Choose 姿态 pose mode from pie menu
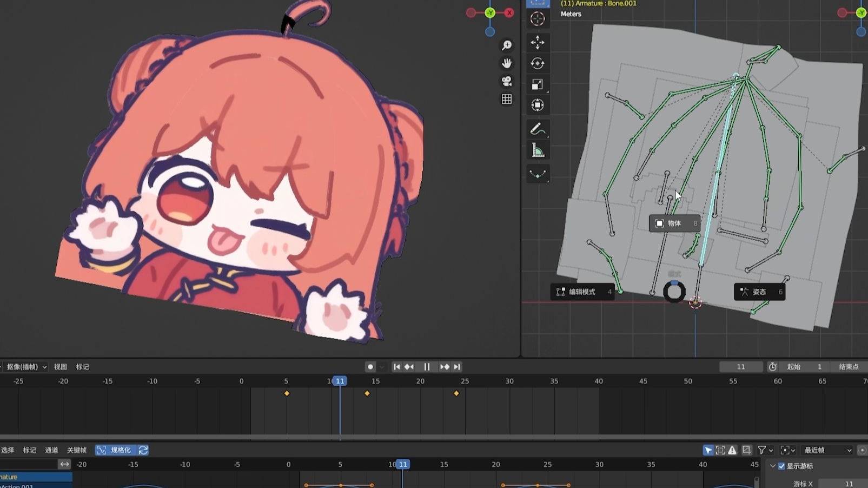The image size is (868, 488). [x=759, y=292]
